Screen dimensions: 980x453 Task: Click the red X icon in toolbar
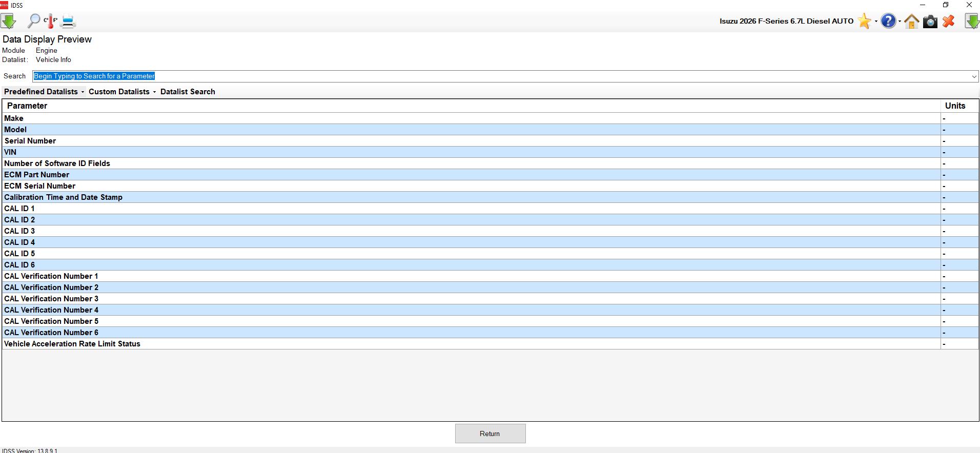(948, 21)
